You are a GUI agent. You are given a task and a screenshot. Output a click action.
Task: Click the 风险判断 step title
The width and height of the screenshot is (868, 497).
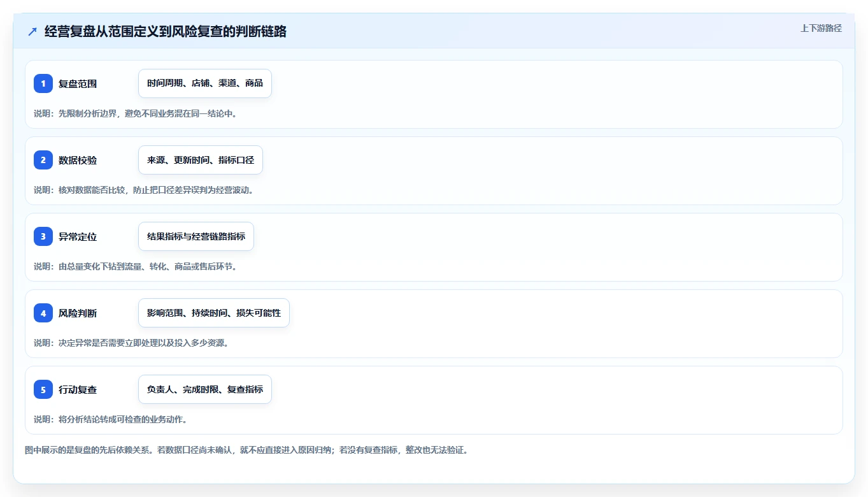(x=78, y=313)
